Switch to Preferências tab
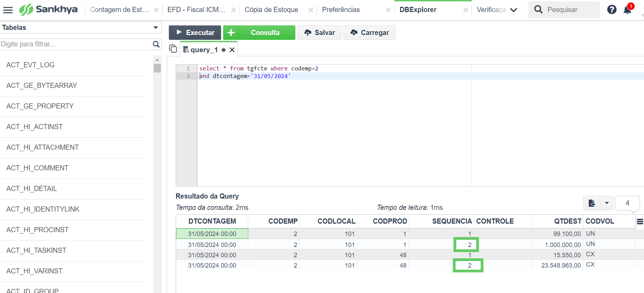644x293 pixels. pyautogui.click(x=341, y=10)
